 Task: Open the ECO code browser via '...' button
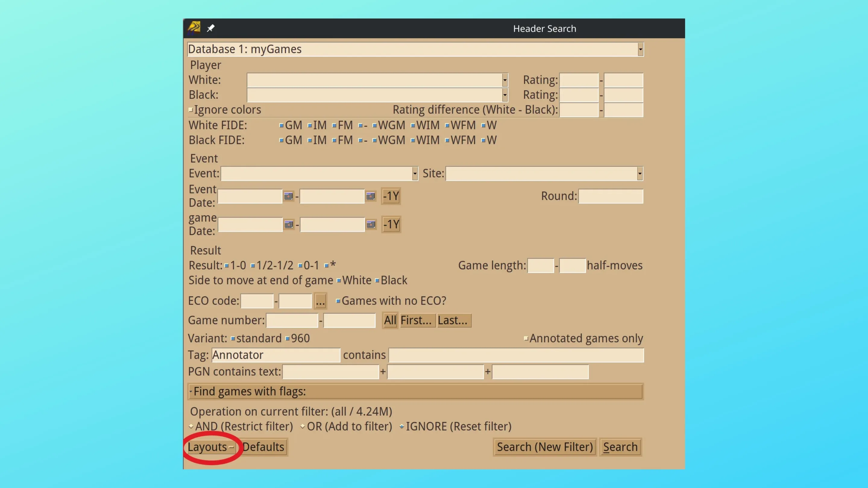[320, 301]
